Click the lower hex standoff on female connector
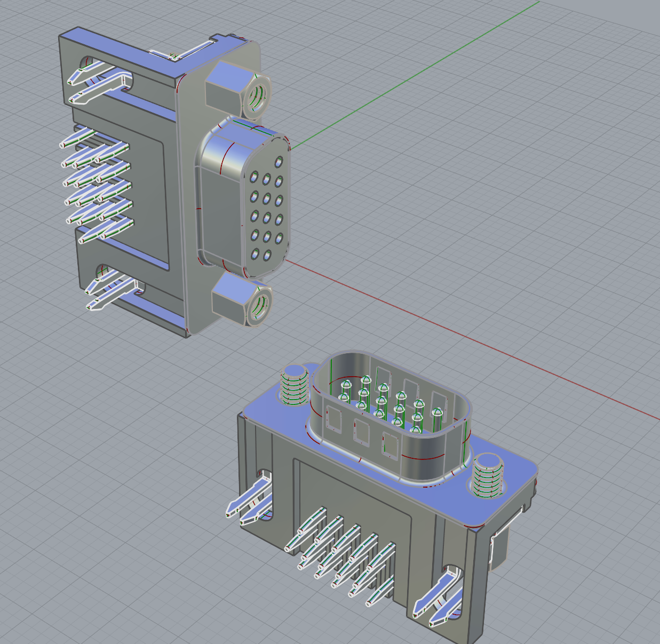This screenshot has width=660, height=644. (242, 299)
